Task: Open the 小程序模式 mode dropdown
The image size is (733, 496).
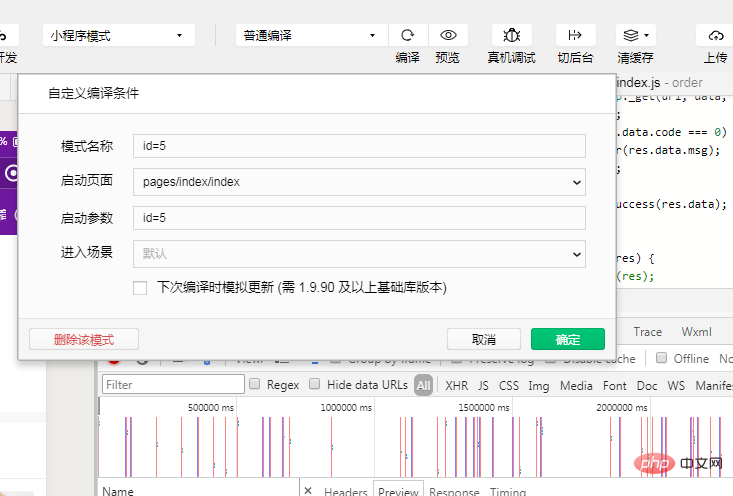Action: pos(118,35)
